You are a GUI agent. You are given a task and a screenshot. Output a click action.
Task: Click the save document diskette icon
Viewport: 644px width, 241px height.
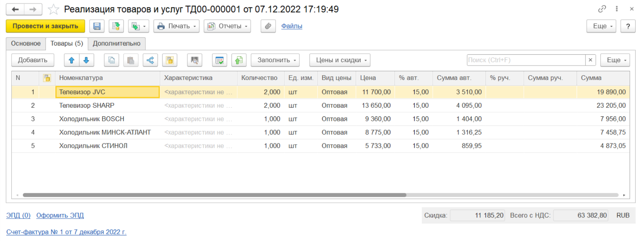pos(97,26)
